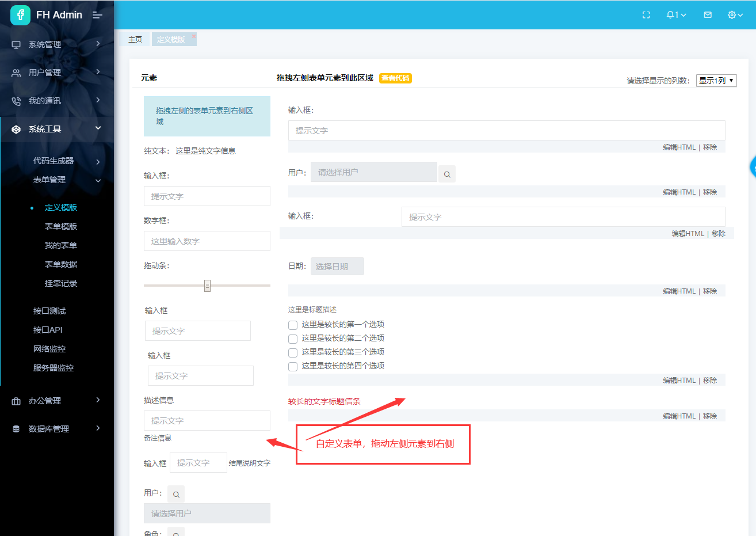Click 移除 for 用户 row
Viewport: 756px width, 536px height.
710,192
